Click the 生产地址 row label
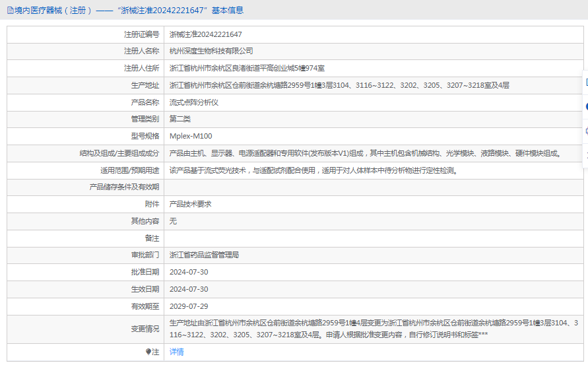 click(145, 86)
